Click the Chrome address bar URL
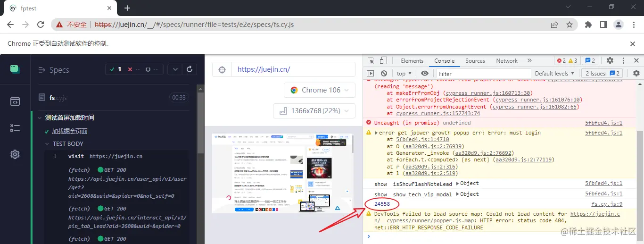 (x=194, y=25)
